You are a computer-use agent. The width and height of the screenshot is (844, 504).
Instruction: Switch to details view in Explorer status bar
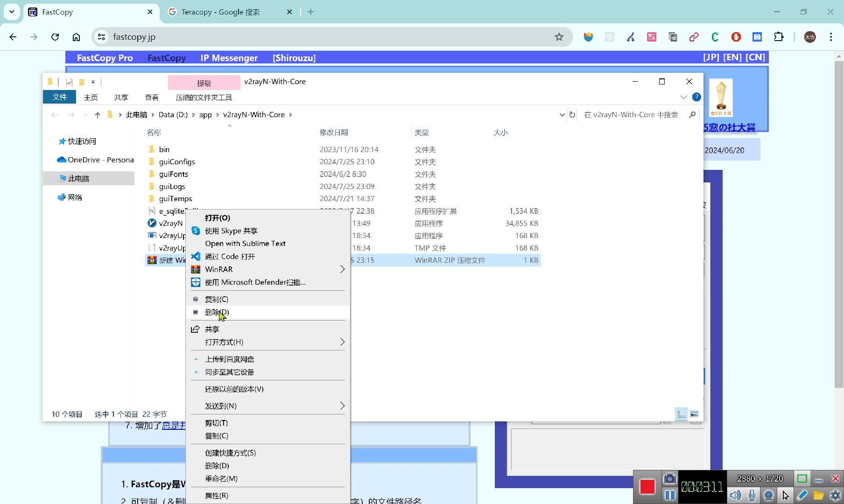(x=682, y=414)
